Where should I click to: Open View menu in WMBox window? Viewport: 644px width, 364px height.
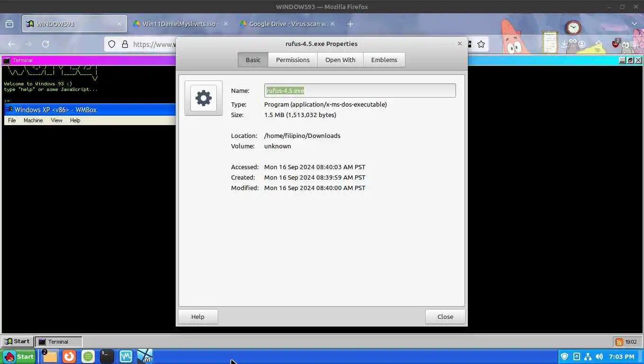[57, 120]
